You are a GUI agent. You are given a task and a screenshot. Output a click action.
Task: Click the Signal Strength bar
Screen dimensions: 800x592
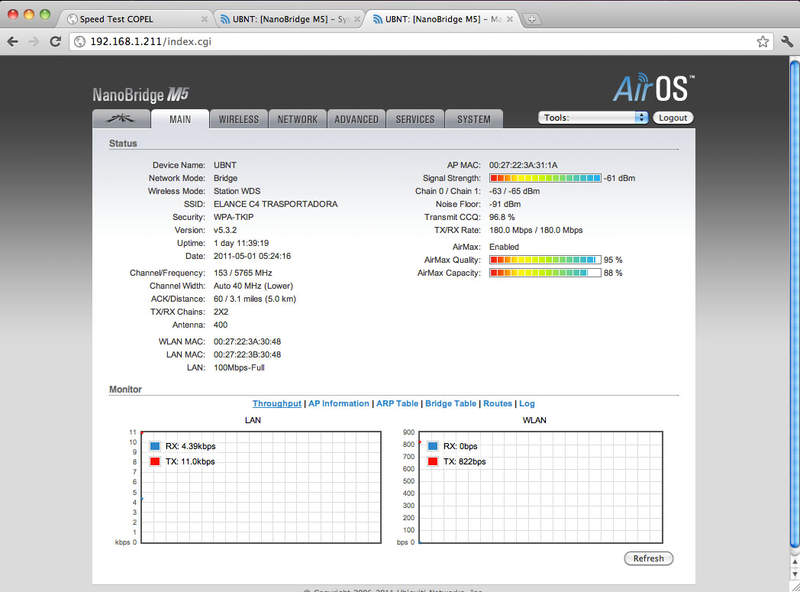545,178
